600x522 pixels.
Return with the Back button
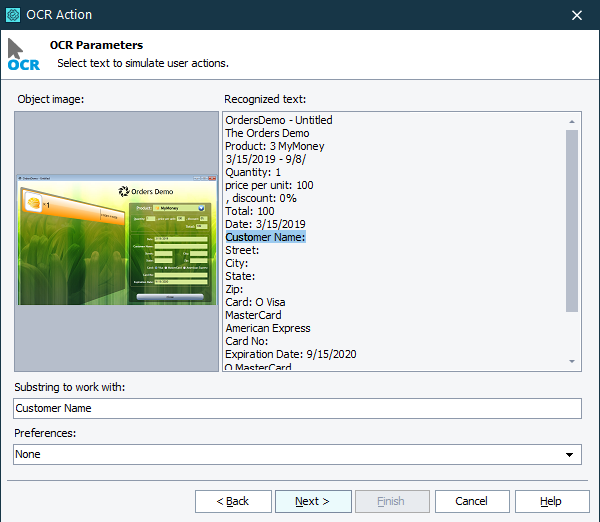coord(232,501)
